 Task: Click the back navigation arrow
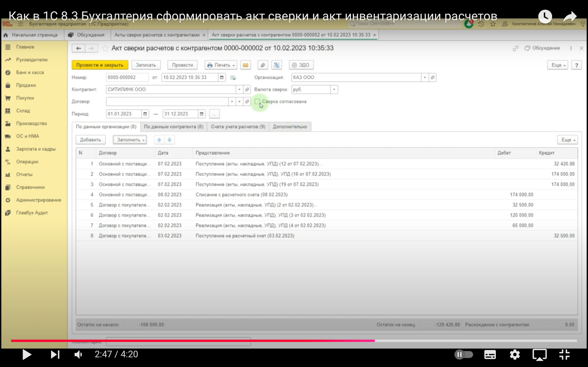coord(78,48)
